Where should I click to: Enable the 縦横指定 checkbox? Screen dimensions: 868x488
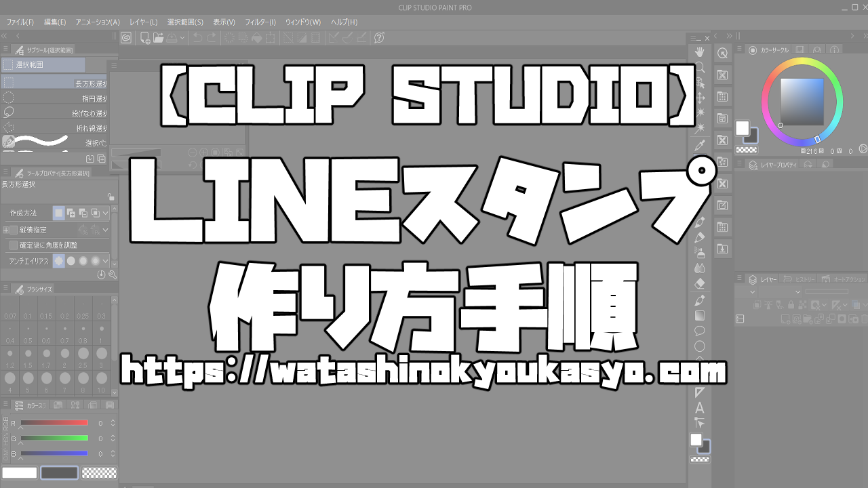coord(14,230)
